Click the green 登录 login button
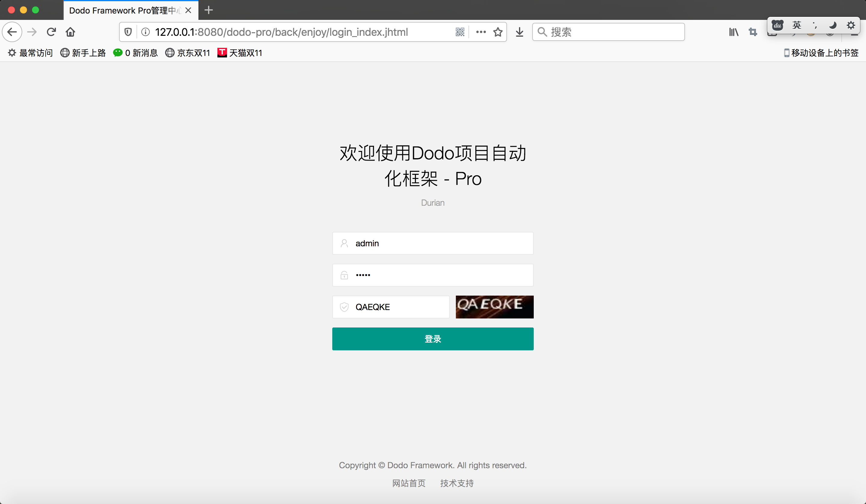 [x=433, y=339]
